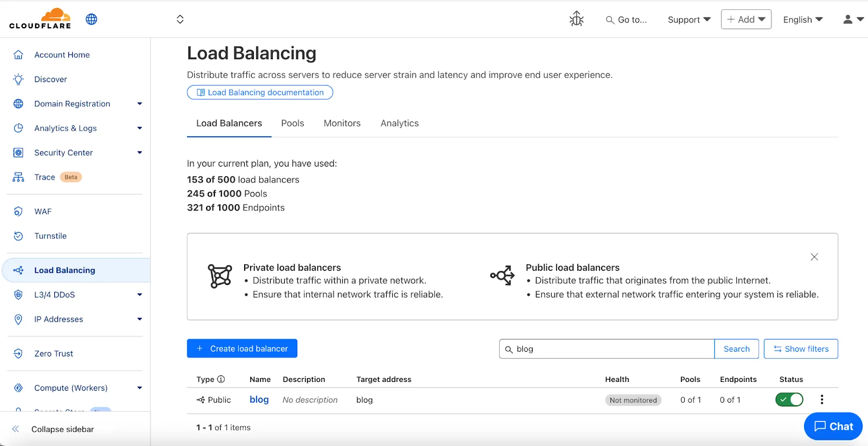Open Turnstile in the sidebar
Image resolution: width=868 pixels, height=446 pixels.
pos(50,236)
